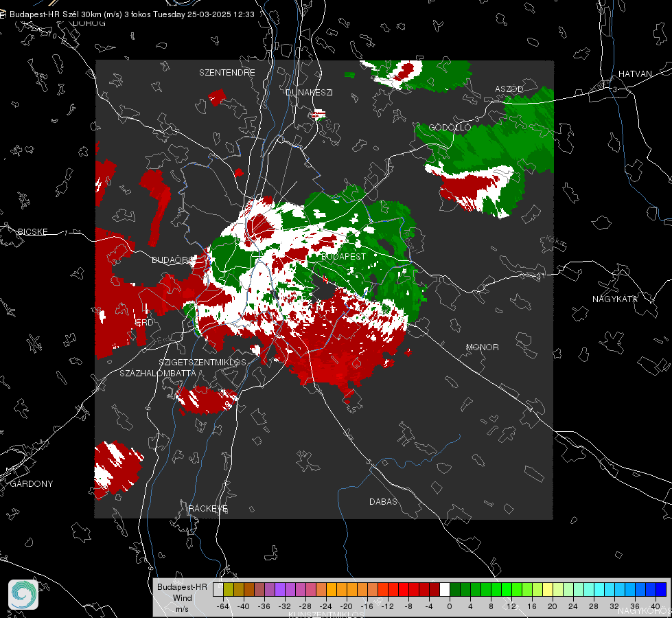The image size is (672, 618).
Task: Select the BICSKE town label
Action: tap(32, 231)
